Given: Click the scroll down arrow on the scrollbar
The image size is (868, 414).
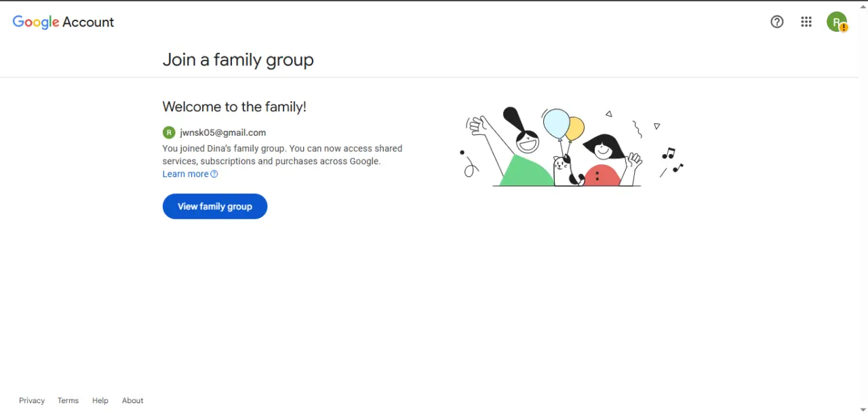Looking at the screenshot, I should click(863, 409).
